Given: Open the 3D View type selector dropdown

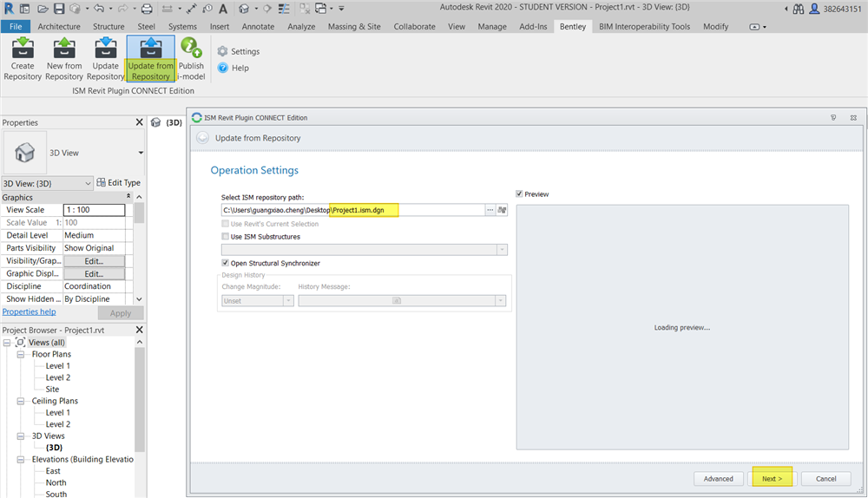Looking at the screenshot, I should (141, 153).
